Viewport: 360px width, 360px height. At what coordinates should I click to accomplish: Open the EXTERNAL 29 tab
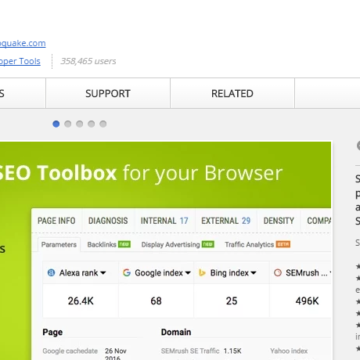click(x=226, y=221)
